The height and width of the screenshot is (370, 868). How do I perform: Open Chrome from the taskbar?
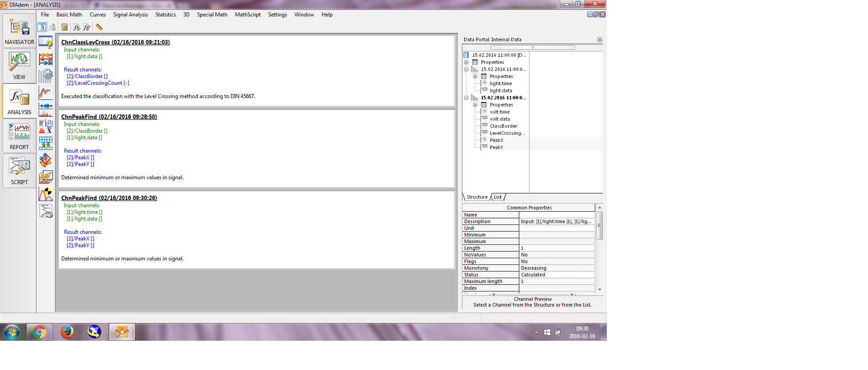tap(40, 332)
